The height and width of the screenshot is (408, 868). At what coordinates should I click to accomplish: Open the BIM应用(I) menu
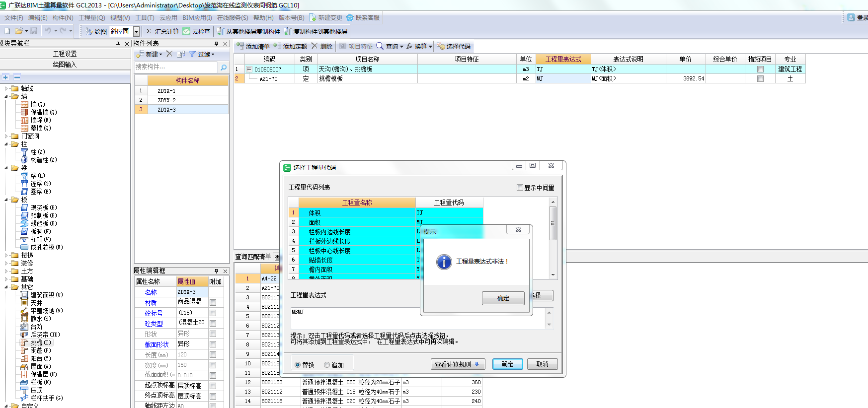tap(197, 17)
